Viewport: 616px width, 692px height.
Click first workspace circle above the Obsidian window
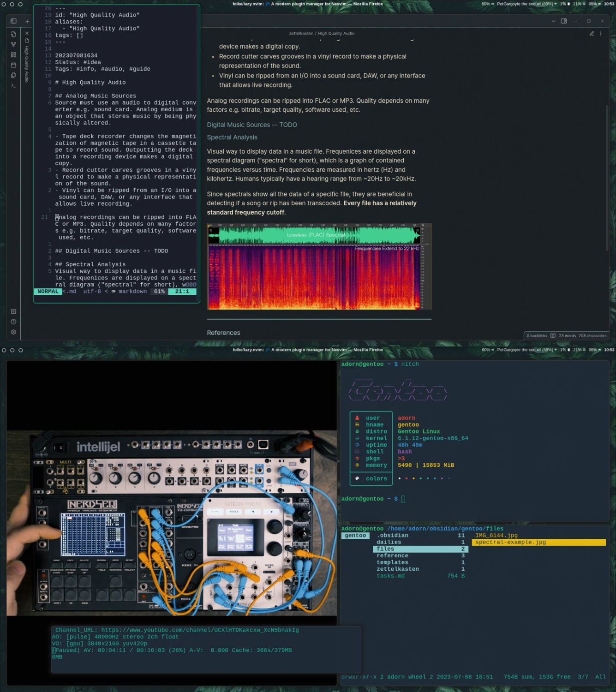tap(4, 4)
